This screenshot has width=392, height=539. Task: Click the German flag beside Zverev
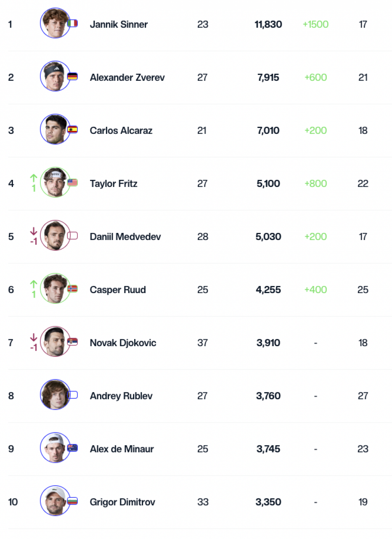pos(72,76)
